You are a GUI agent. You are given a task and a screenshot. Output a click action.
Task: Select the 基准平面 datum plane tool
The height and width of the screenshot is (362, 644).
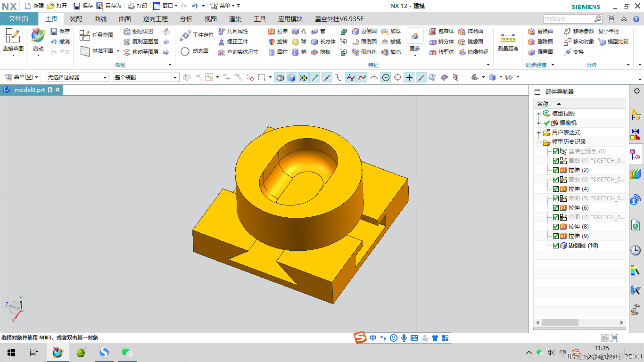(96, 51)
